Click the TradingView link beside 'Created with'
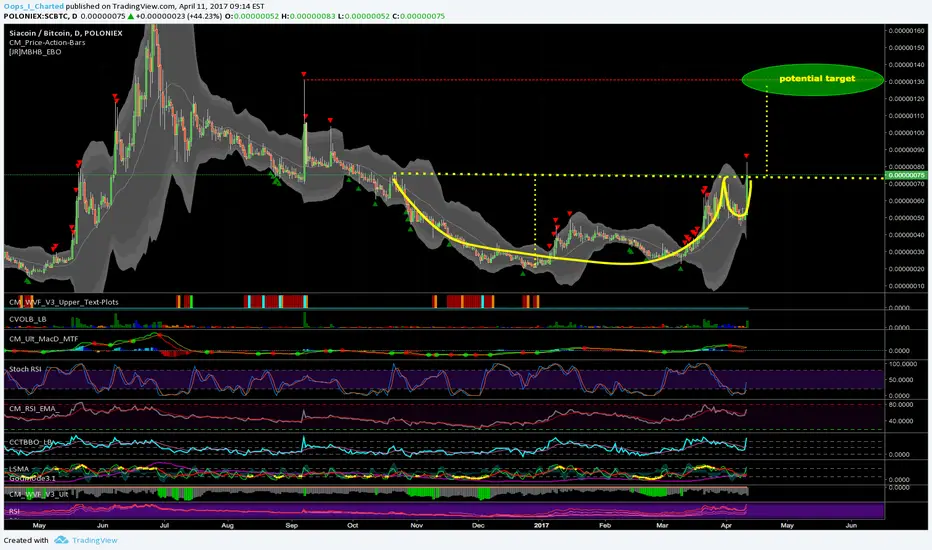 95,540
